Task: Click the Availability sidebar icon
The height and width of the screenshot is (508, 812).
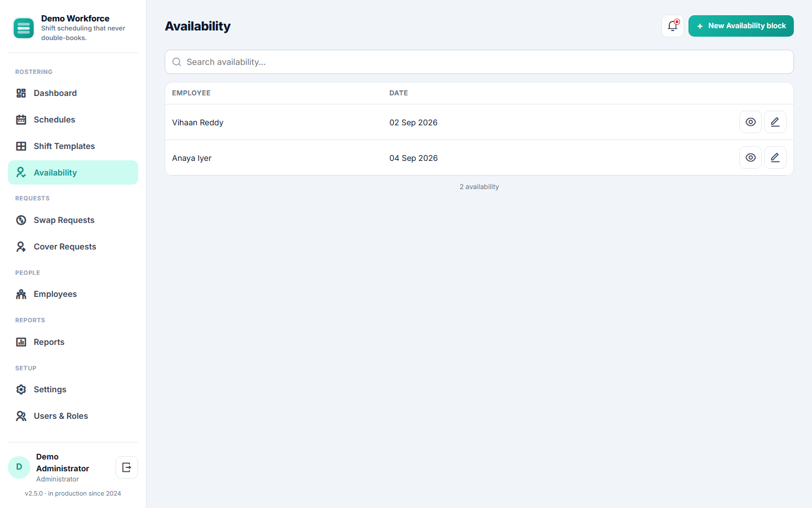Action: pos(21,173)
